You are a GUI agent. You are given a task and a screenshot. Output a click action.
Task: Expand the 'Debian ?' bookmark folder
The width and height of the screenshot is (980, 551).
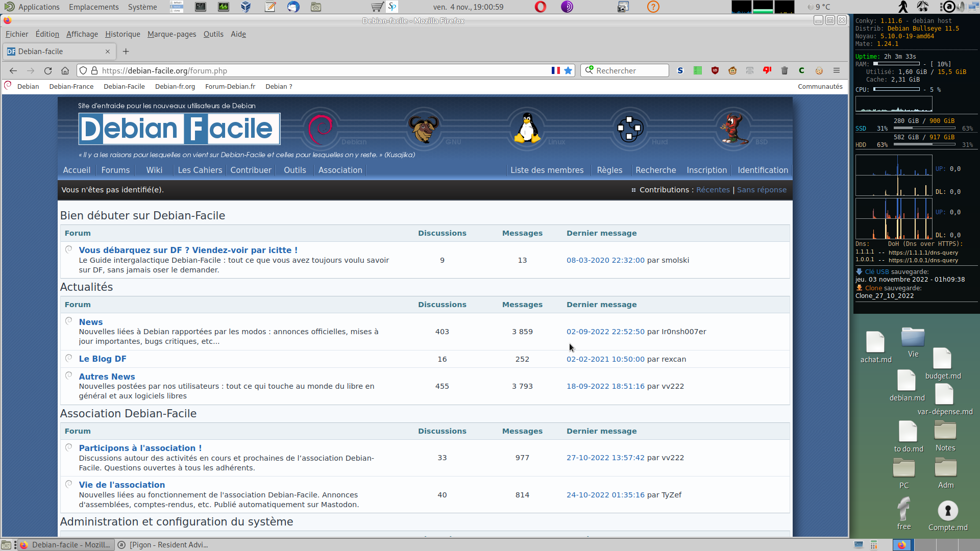pos(279,86)
